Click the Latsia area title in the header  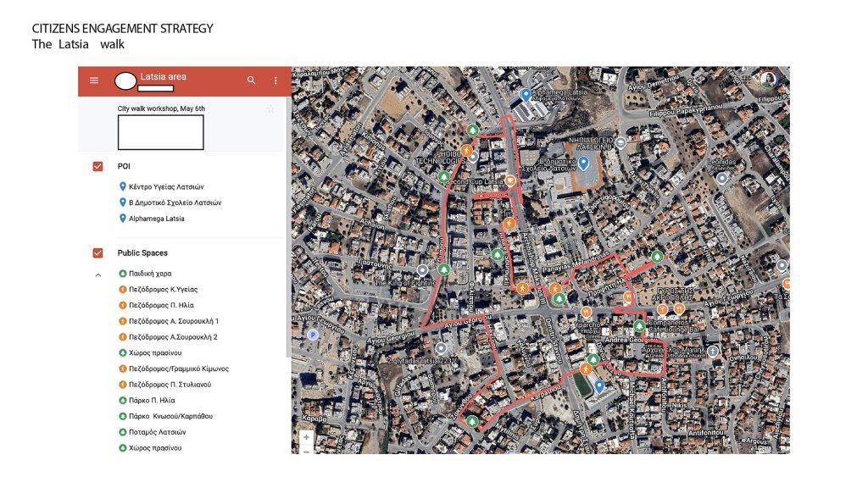164,76
